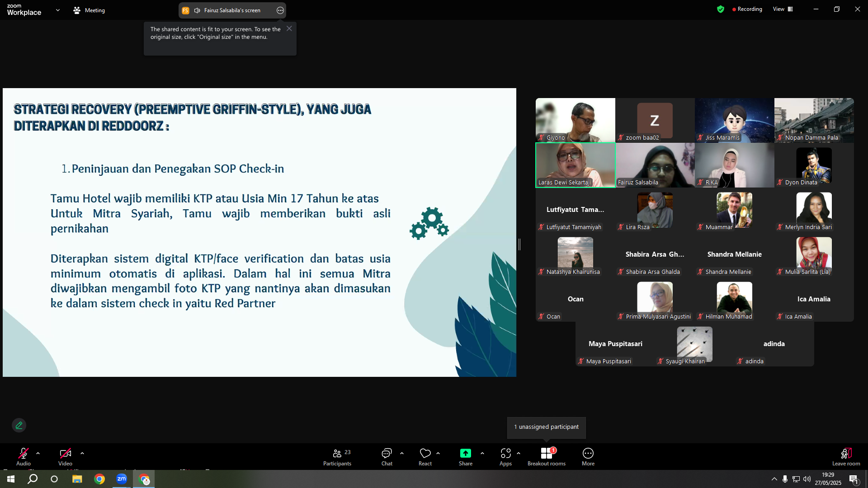Open the Participants panel
868x488 pixels.
click(337, 456)
